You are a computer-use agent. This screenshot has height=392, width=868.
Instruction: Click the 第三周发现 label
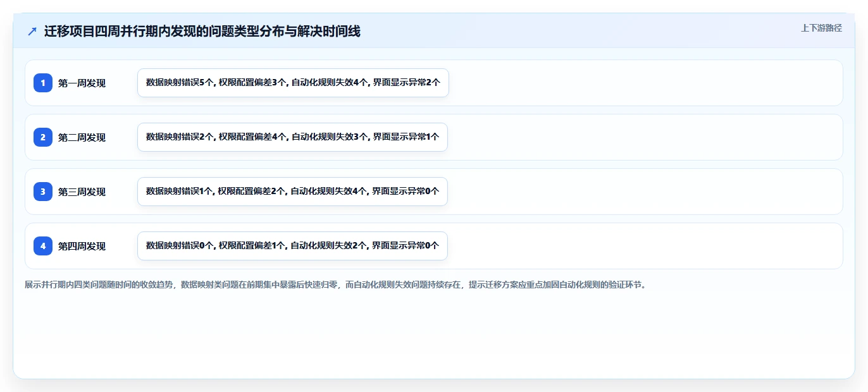pyautogui.click(x=82, y=192)
